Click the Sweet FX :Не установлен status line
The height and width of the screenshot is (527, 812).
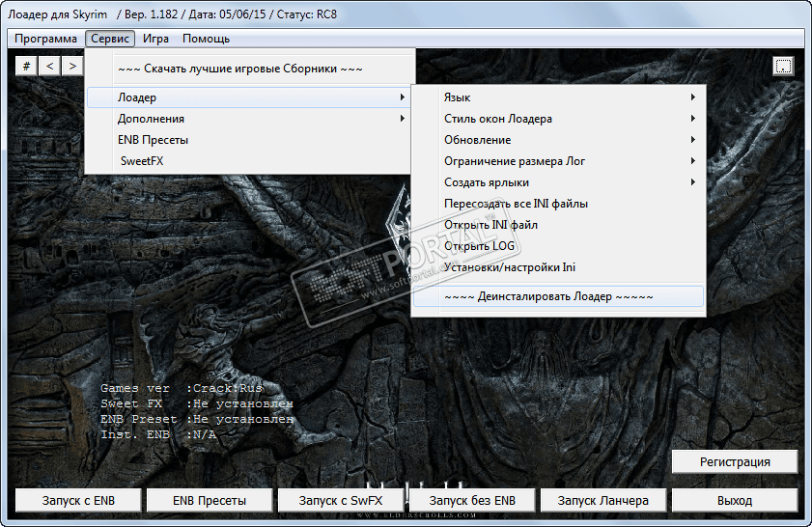(197, 403)
